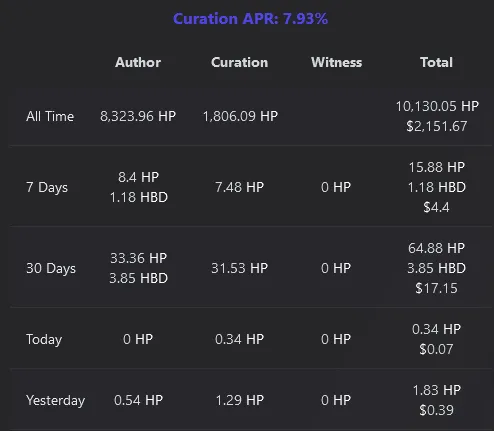Click the 7.48 HP curation value
Viewport: 494px width, 431px height.
click(x=239, y=187)
